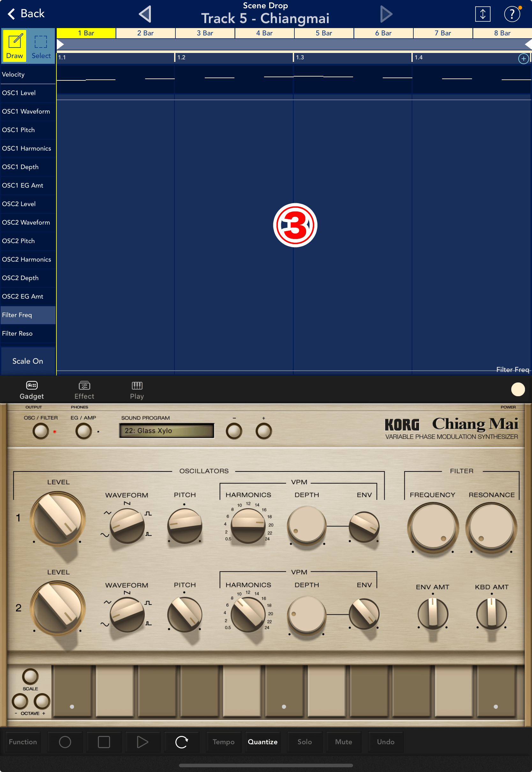Open the Effect tab
Image resolution: width=532 pixels, height=772 pixels.
click(84, 390)
